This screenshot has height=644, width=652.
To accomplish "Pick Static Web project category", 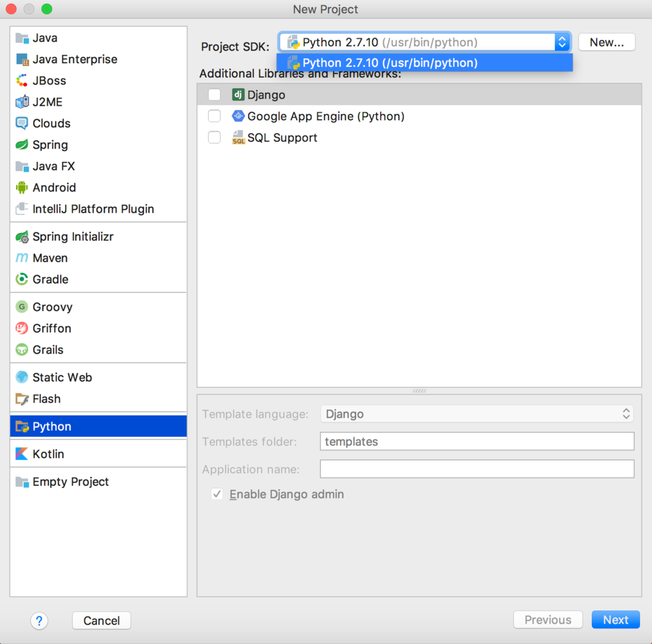I will coord(62,377).
